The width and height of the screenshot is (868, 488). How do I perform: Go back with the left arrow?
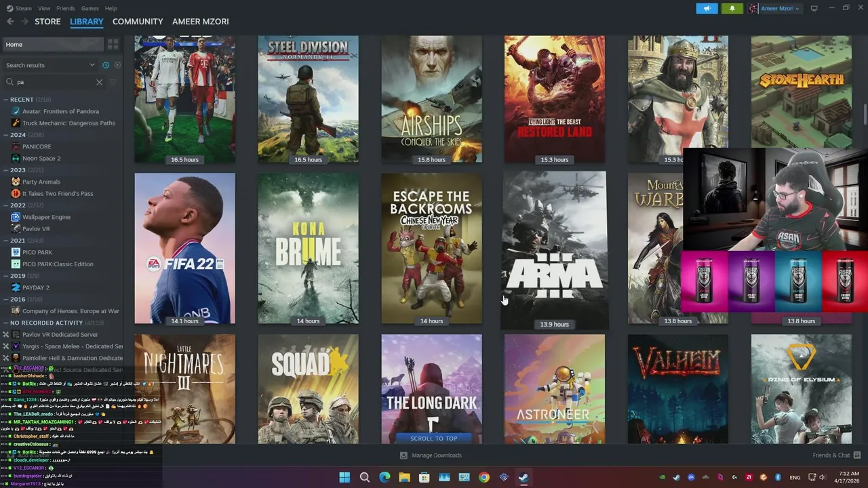click(x=10, y=22)
